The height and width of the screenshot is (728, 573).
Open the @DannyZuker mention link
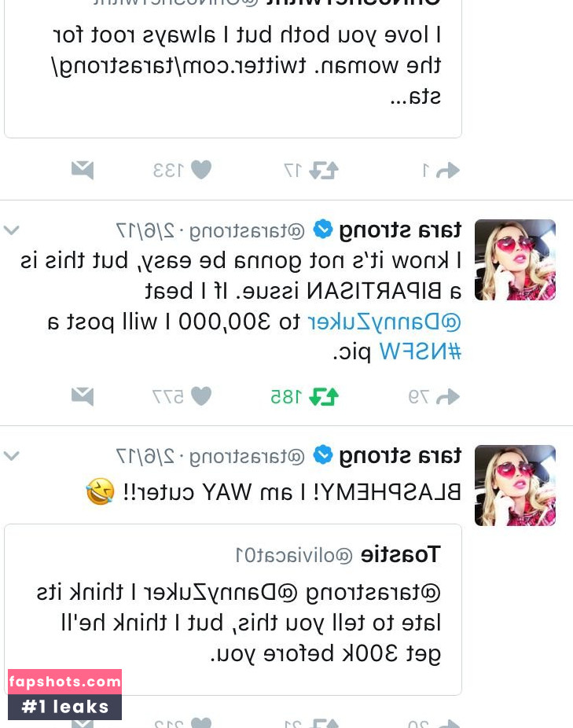pos(384,322)
